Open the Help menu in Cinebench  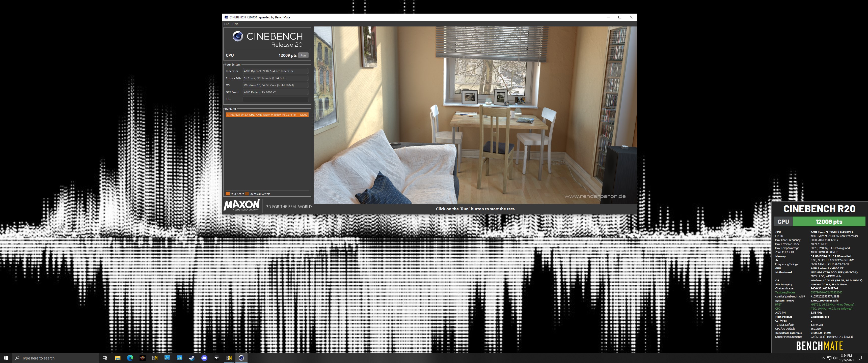[x=235, y=24]
